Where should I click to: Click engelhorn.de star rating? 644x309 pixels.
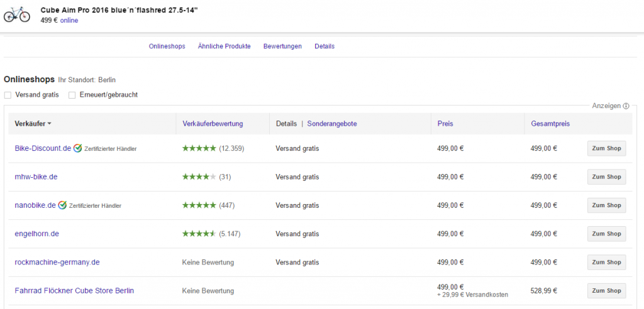[199, 234]
